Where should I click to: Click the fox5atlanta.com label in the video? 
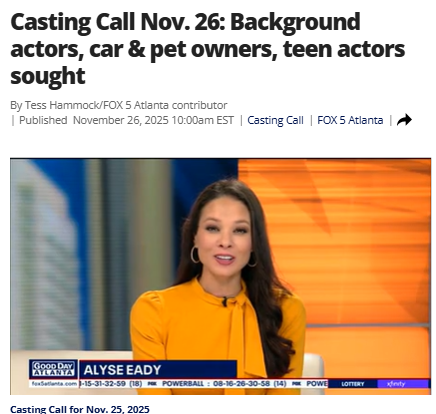point(54,384)
